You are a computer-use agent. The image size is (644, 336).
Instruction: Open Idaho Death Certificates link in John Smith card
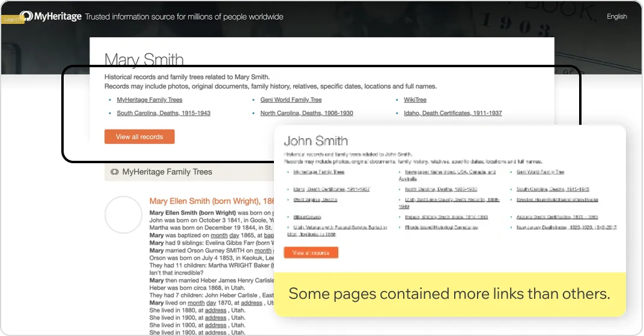point(332,189)
